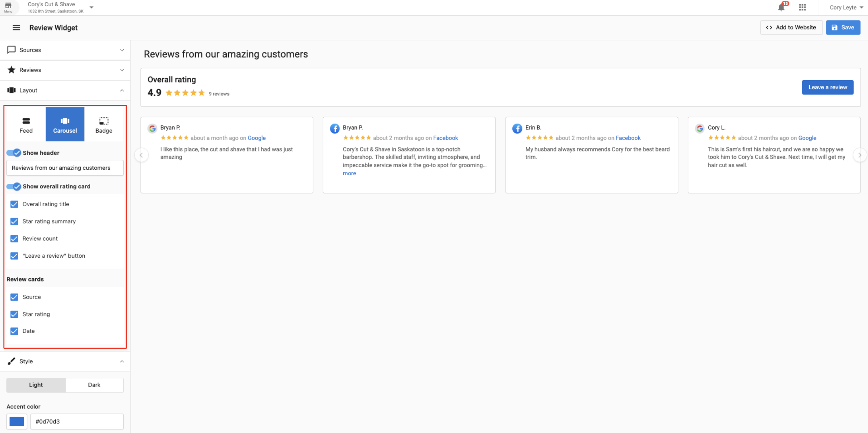This screenshot has height=433, width=868.
Task: Click the Reviews star panel icon
Action: [11, 70]
